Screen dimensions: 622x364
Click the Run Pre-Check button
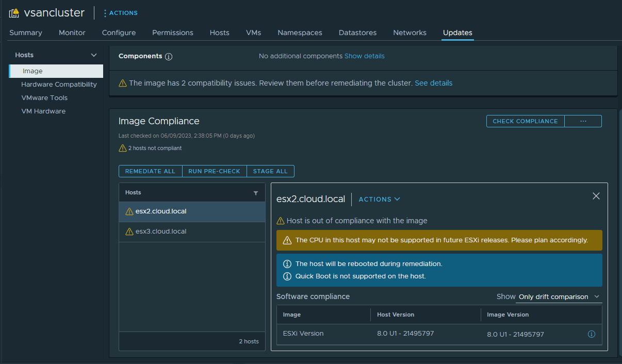pos(214,171)
